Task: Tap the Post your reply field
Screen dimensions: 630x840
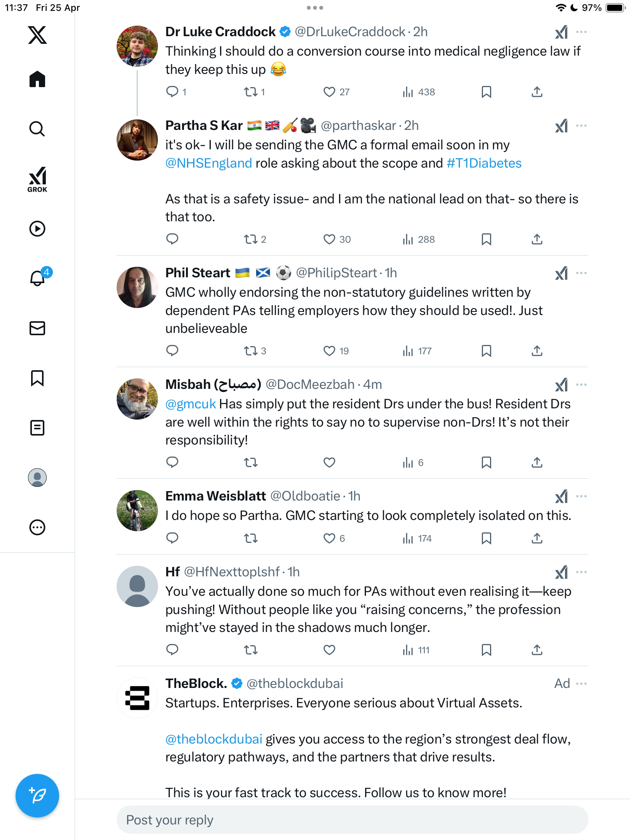Action: tap(352, 820)
